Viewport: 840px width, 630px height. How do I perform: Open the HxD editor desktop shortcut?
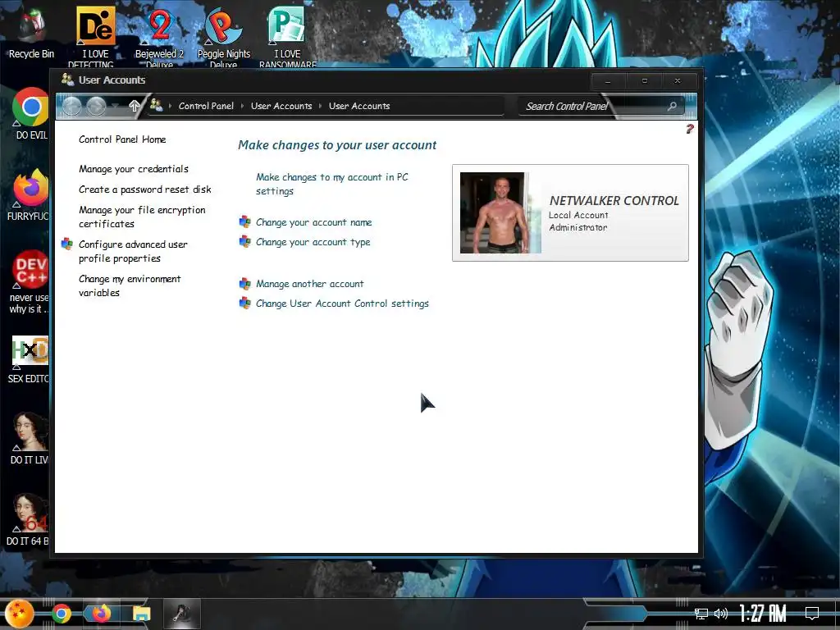pos(30,359)
